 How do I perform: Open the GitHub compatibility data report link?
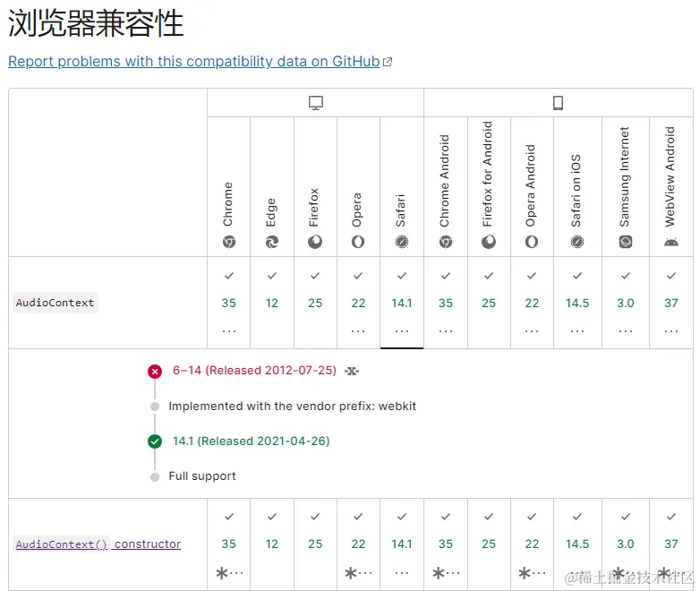click(x=193, y=61)
